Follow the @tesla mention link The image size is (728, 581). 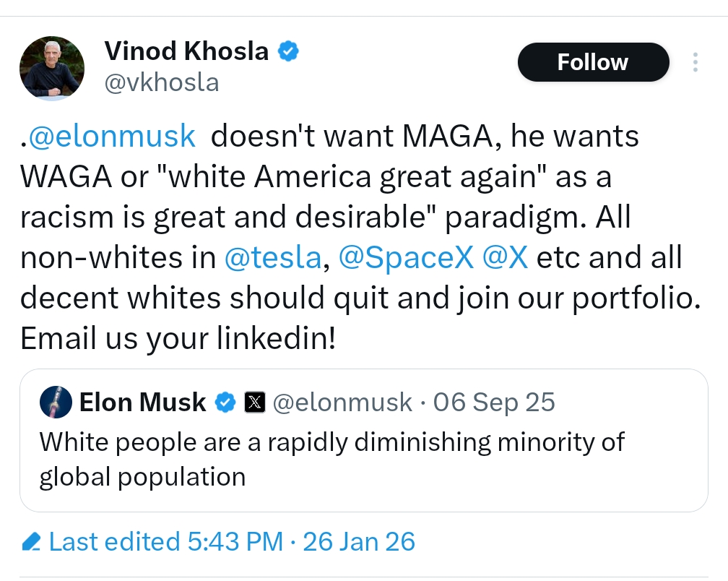click(273, 259)
